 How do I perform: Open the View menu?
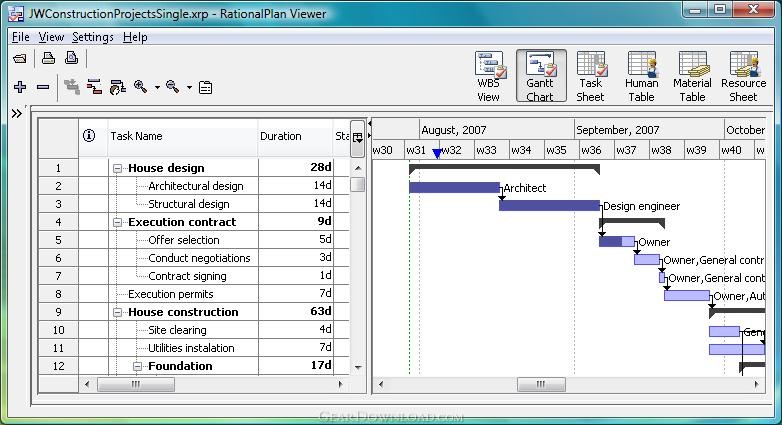pyautogui.click(x=50, y=37)
